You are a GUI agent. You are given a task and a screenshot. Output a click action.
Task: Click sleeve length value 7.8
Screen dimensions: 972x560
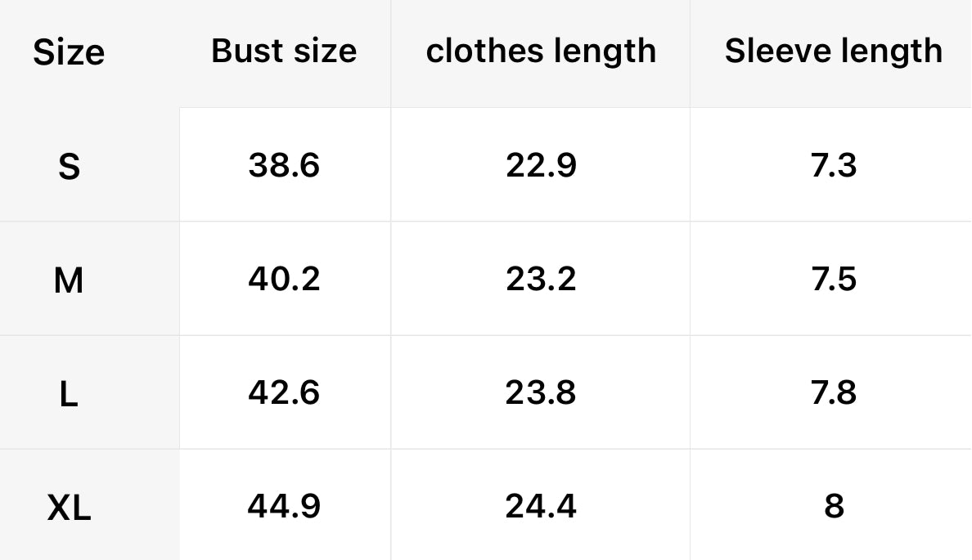point(834,393)
